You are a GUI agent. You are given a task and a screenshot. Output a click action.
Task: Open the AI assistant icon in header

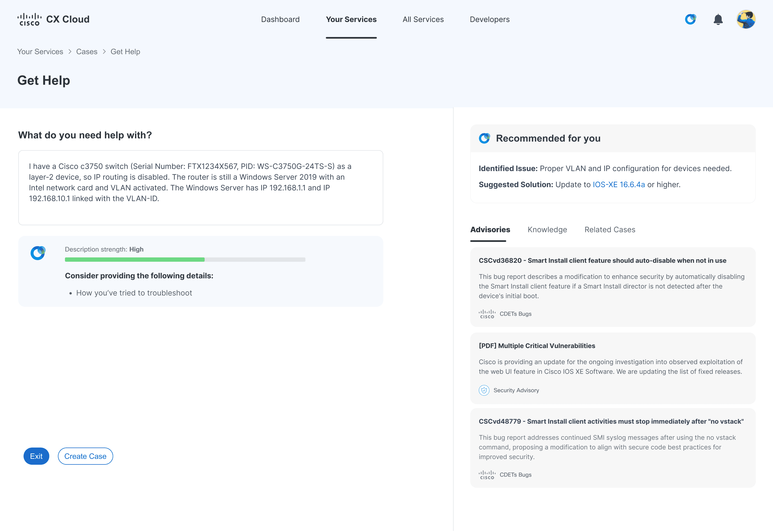690,19
